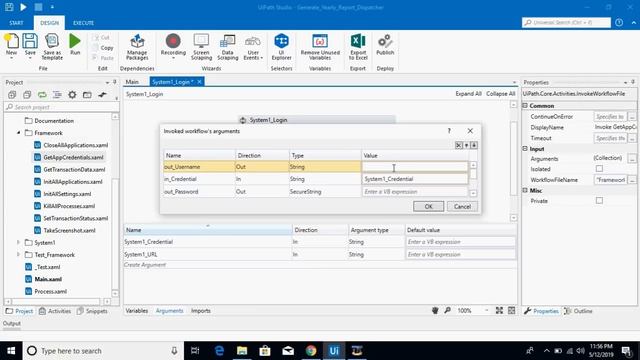Expand the Test_Framework folder
The width and height of the screenshot is (640, 360).
[x=18, y=255]
